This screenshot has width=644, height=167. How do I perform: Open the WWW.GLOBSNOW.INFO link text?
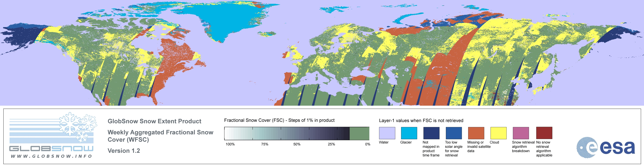click(51, 156)
